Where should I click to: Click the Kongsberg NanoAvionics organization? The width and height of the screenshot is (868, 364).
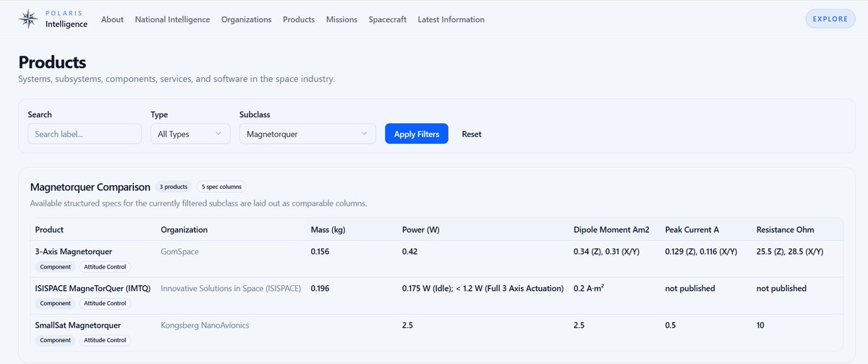point(205,325)
